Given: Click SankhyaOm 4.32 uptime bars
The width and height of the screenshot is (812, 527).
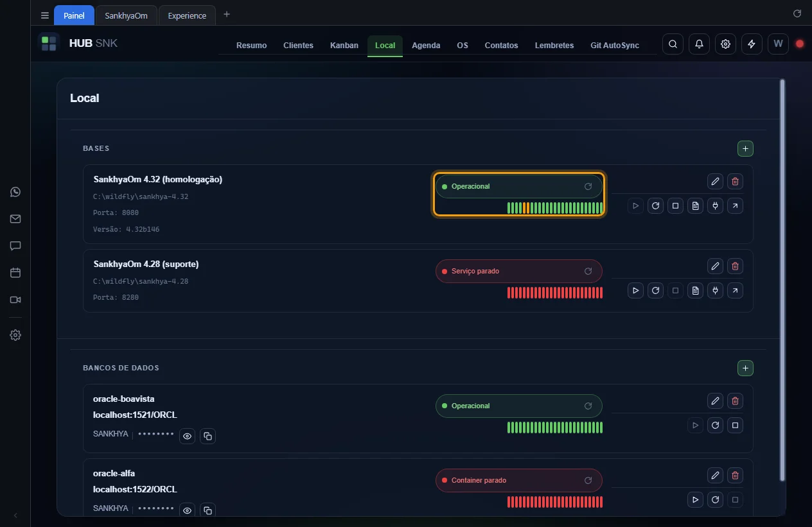Looking at the screenshot, I should tap(555, 208).
